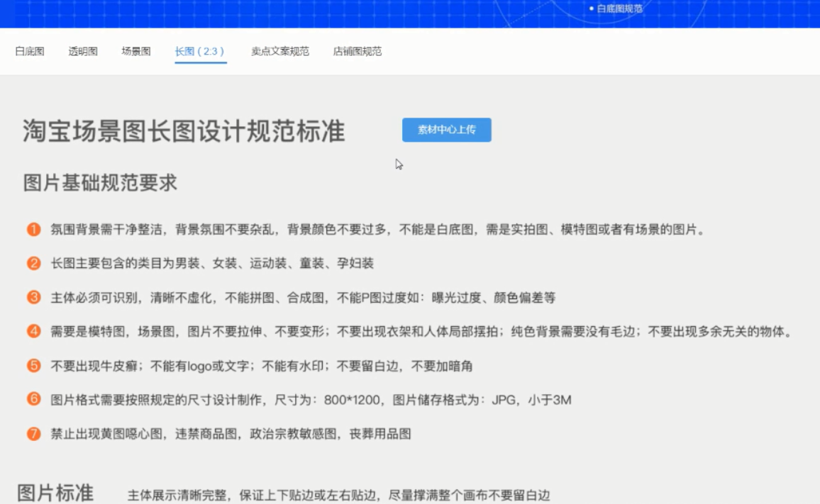This screenshot has width=820, height=504.
Task: Switch to the 透明图 tab
Action: pos(83,52)
